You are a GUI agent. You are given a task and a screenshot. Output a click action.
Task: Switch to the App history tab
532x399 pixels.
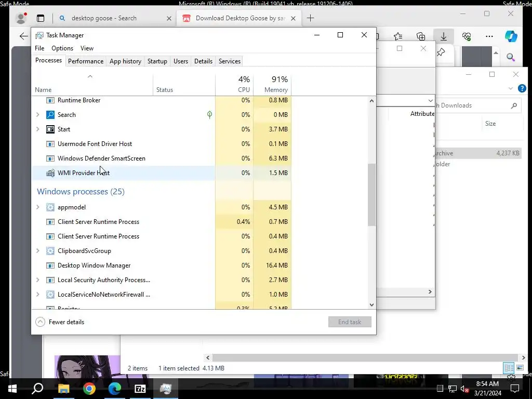click(x=125, y=61)
